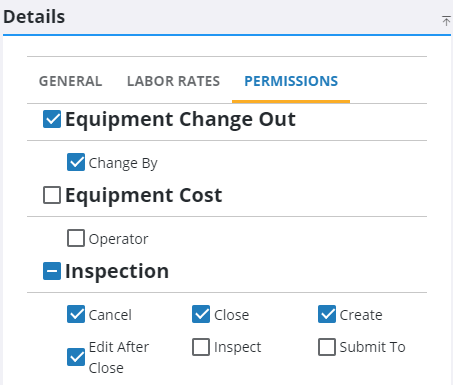453x385 pixels.
Task: Click the Inspection heading text
Action: coord(117,271)
